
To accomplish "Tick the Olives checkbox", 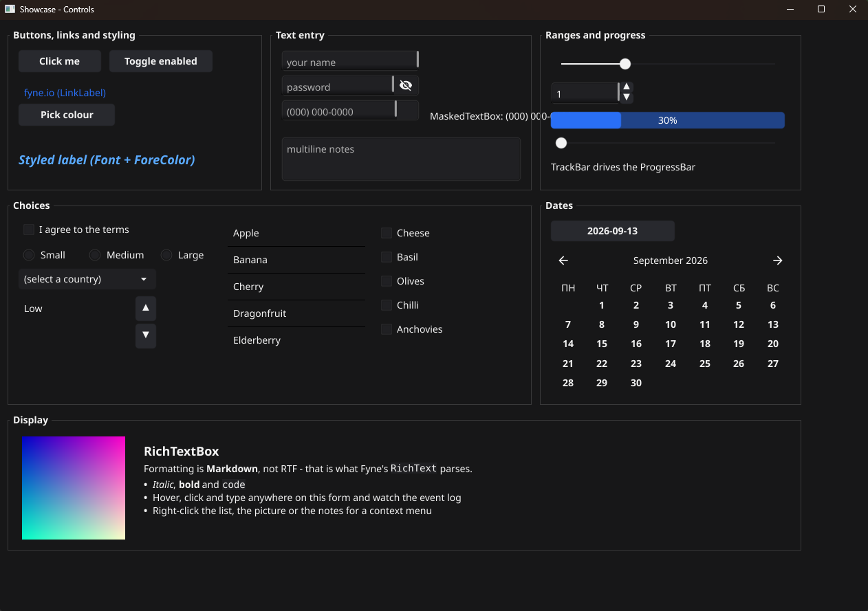I will coord(387,281).
